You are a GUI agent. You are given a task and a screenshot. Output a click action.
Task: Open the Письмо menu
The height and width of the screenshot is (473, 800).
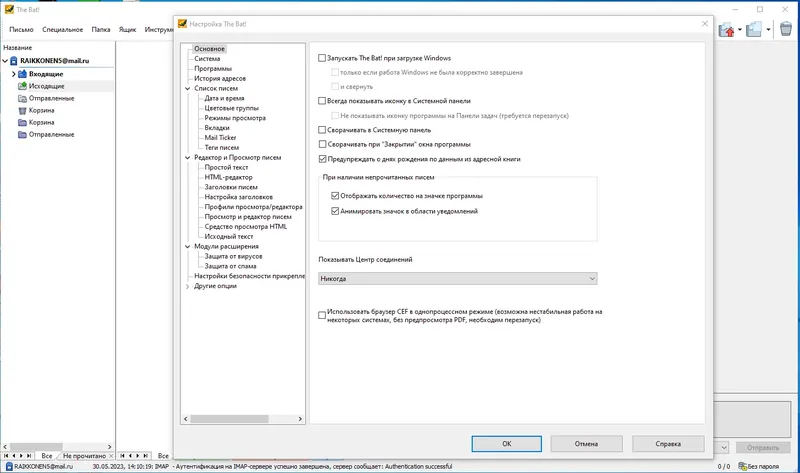point(21,30)
